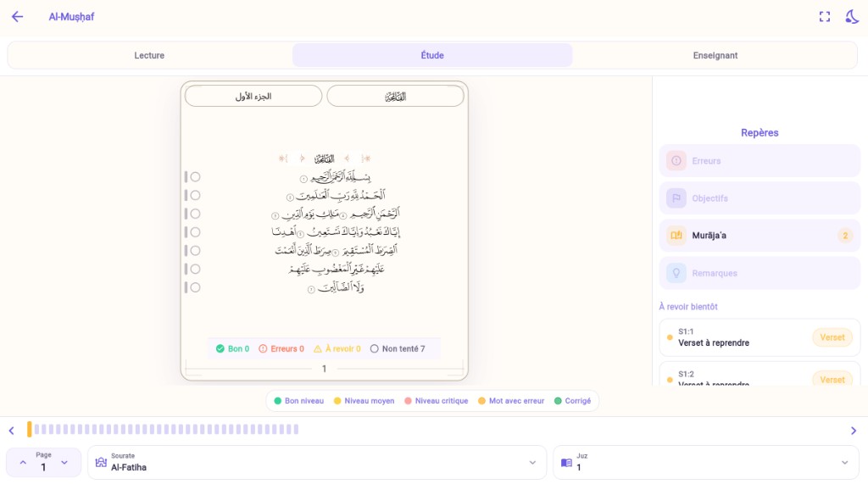The image size is (868, 484).
Task: Open the Juz 1 dropdown
Action: click(x=706, y=463)
